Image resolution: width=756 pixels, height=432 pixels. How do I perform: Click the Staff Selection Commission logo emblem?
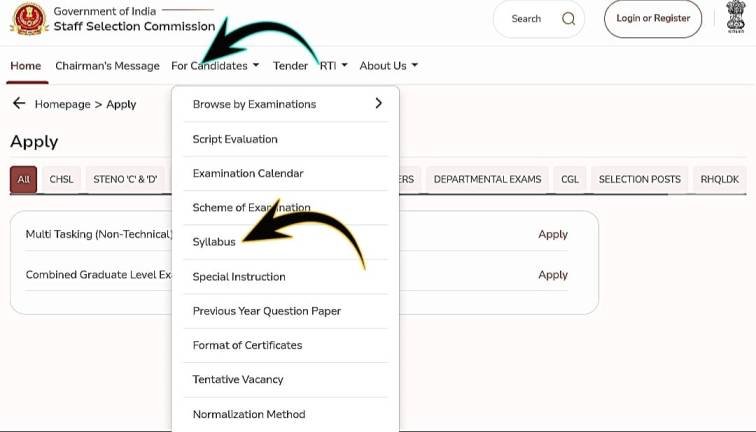tap(29, 18)
